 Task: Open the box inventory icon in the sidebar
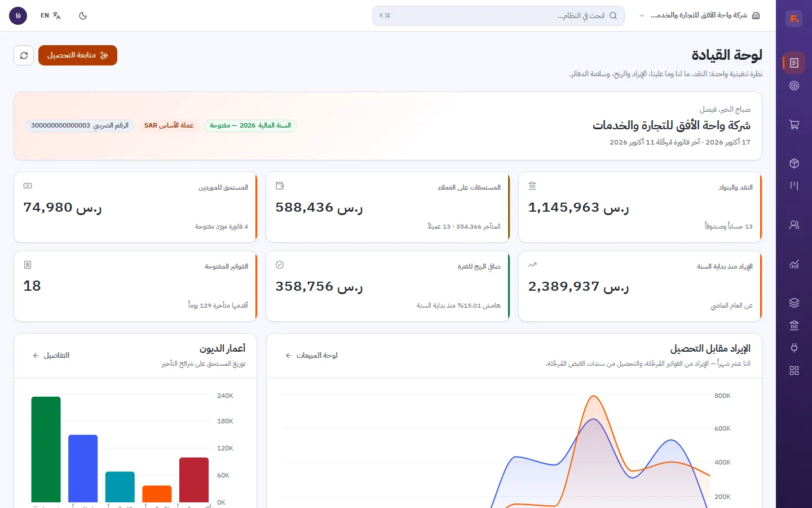pyautogui.click(x=794, y=163)
